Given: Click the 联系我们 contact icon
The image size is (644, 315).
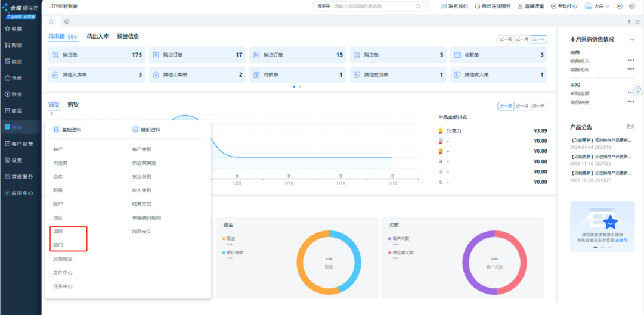Looking at the screenshot, I should pyautogui.click(x=444, y=6).
